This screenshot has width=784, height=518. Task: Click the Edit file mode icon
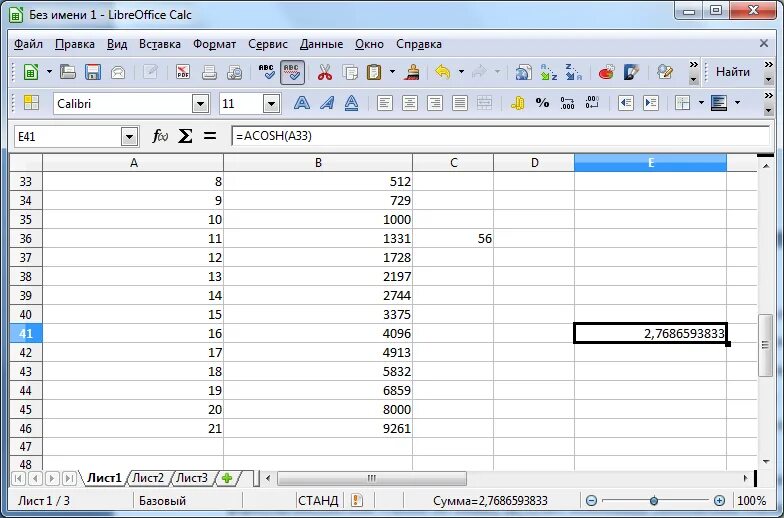click(x=150, y=72)
